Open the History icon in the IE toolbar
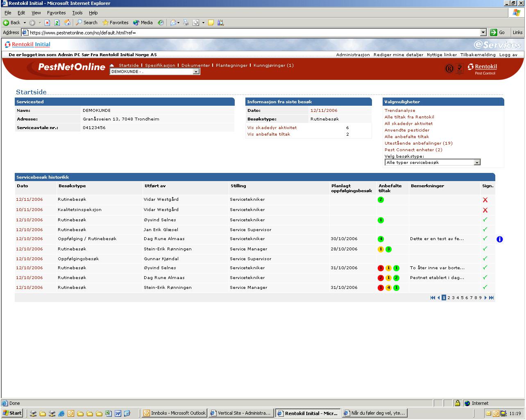The image size is (526, 420). coord(161,23)
